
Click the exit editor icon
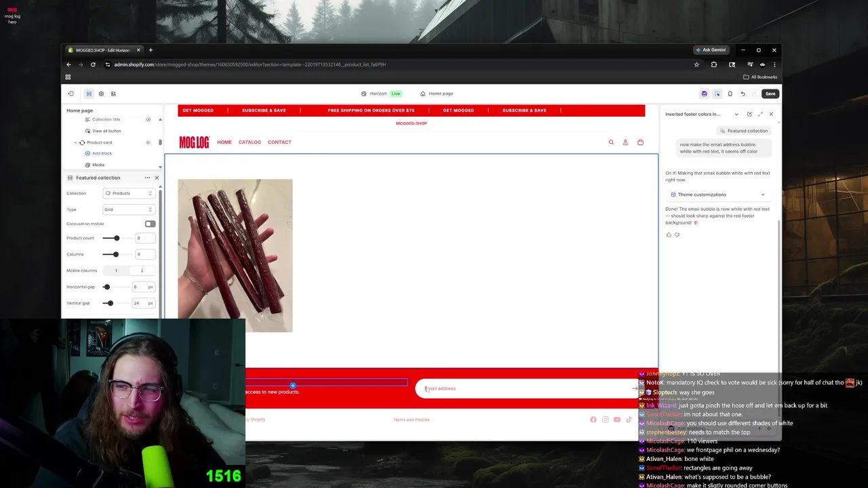71,94
